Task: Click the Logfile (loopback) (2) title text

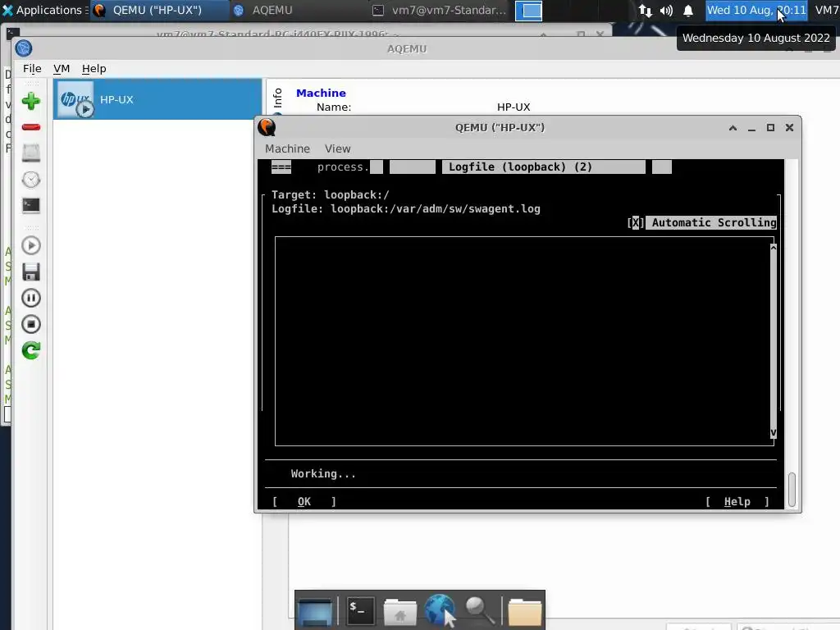Action: click(x=520, y=167)
